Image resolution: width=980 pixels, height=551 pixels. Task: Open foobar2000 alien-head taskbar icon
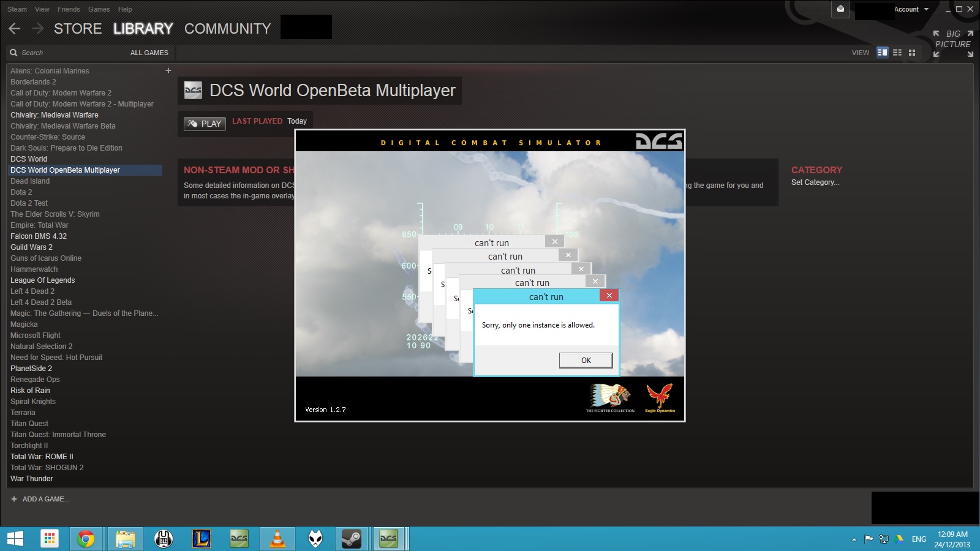tap(315, 539)
